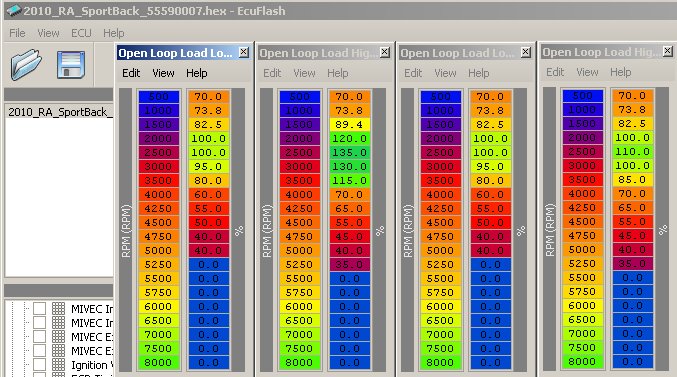This screenshot has height=377, width=677.
Task: Click 8000 RPM header in active Load Lo window
Action: 158,363
